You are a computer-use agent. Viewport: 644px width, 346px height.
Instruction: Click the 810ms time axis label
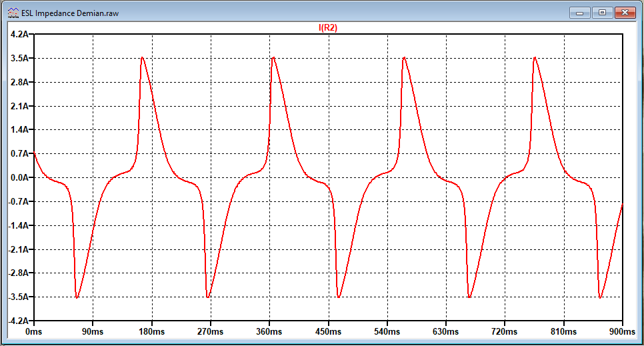click(563, 331)
